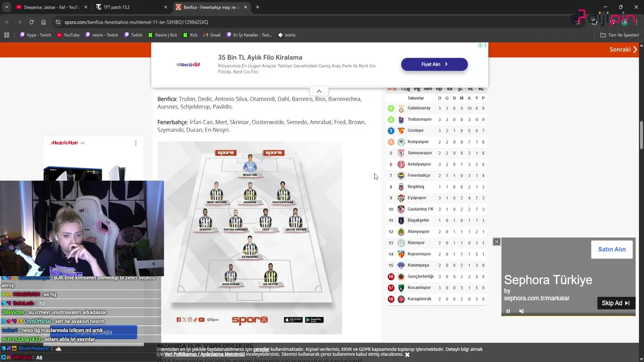Open Başakşehir standings row
The width and height of the screenshot is (644, 362).
pos(437,220)
